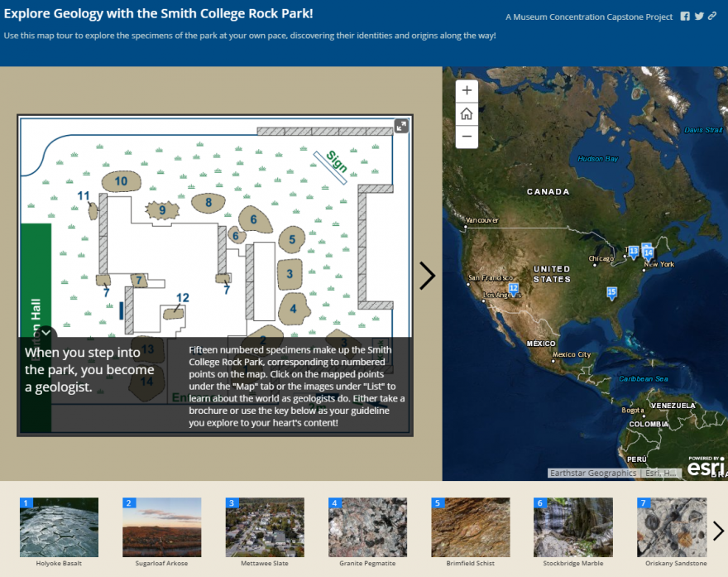The width and height of the screenshot is (728, 577).
Task: Expand the park diagram to fullscreen
Action: pos(401,126)
